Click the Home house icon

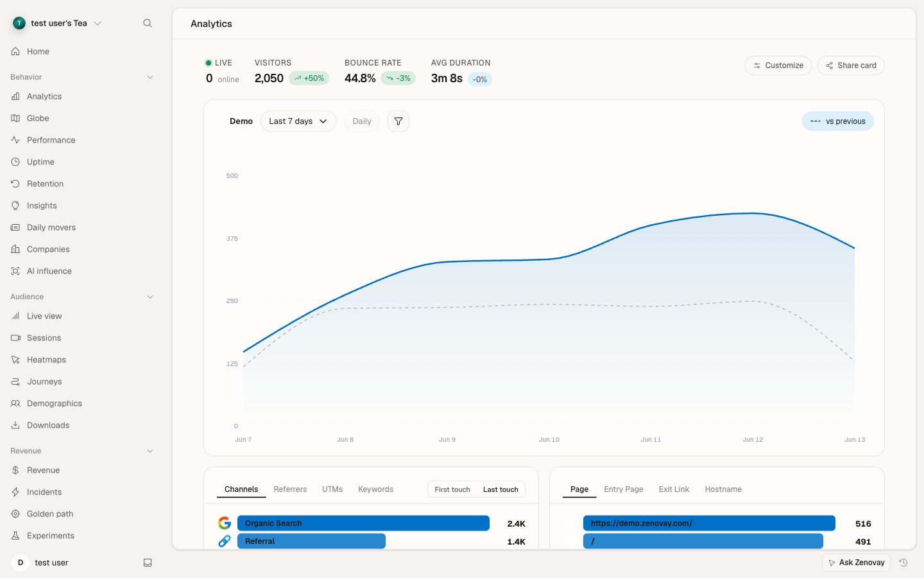[15, 51]
